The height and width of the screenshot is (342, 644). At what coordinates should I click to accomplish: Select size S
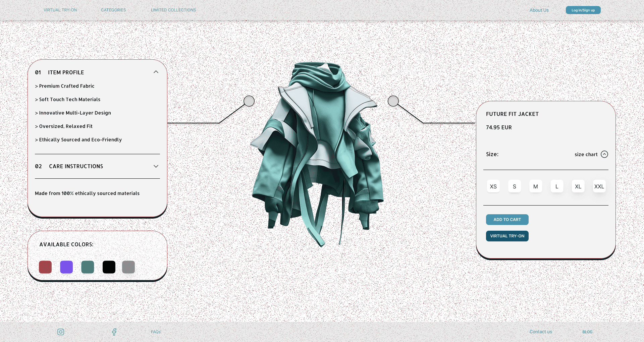(x=515, y=186)
